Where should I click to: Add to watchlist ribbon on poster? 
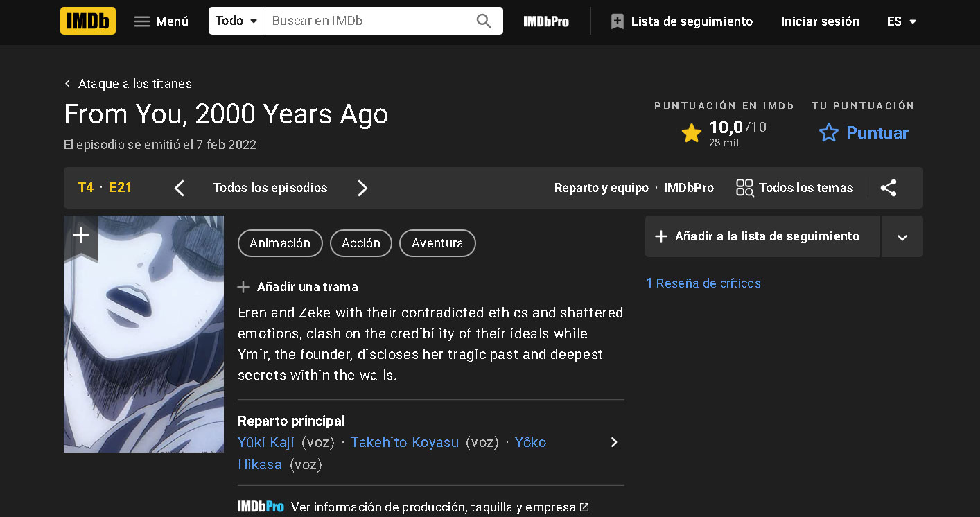pyautogui.click(x=81, y=236)
